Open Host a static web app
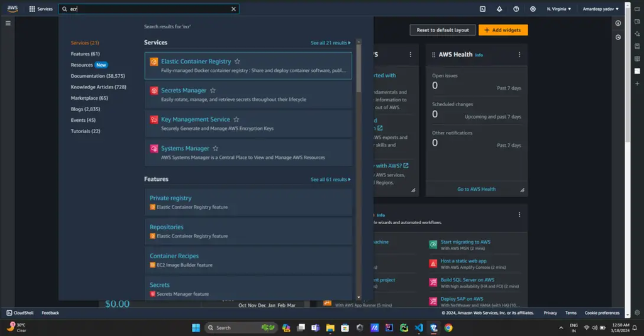644x336 pixels. click(x=464, y=261)
